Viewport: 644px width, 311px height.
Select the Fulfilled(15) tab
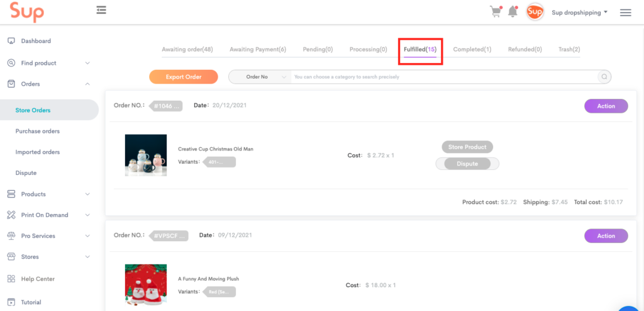pyautogui.click(x=420, y=49)
